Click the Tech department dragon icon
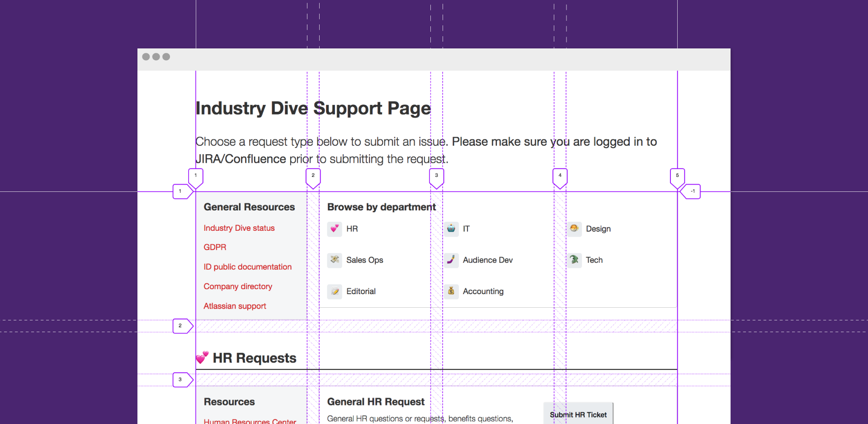Image resolution: width=868 pixels, height=424 pixels. point(574,260)
